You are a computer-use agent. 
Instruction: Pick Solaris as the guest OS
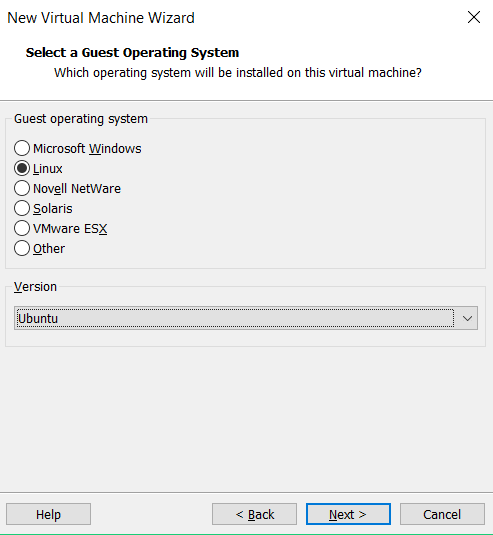22,208
